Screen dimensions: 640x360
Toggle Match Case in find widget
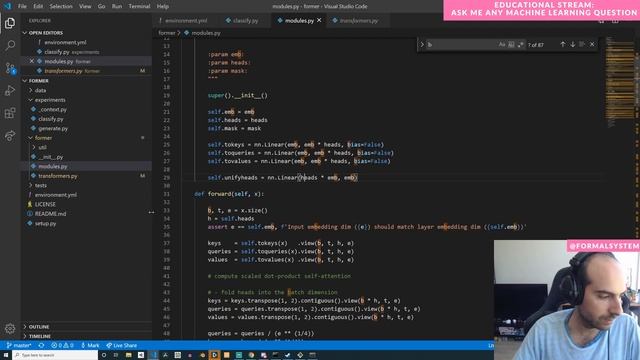502,44
